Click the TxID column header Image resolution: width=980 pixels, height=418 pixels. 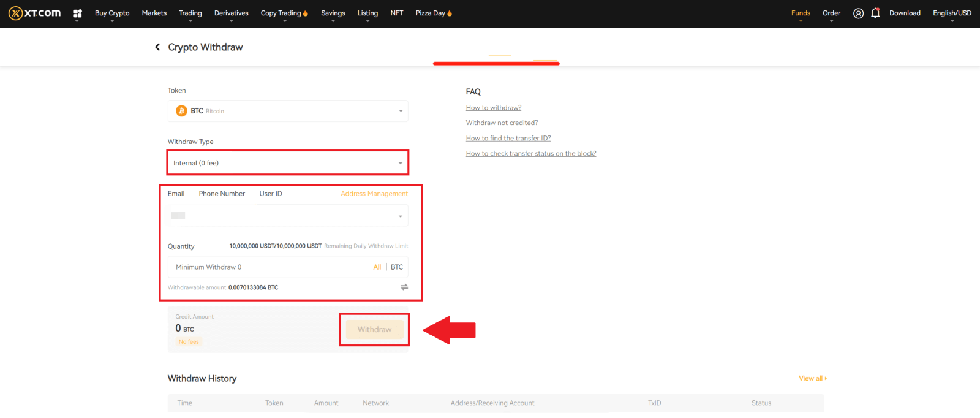(x=655, y=403)
